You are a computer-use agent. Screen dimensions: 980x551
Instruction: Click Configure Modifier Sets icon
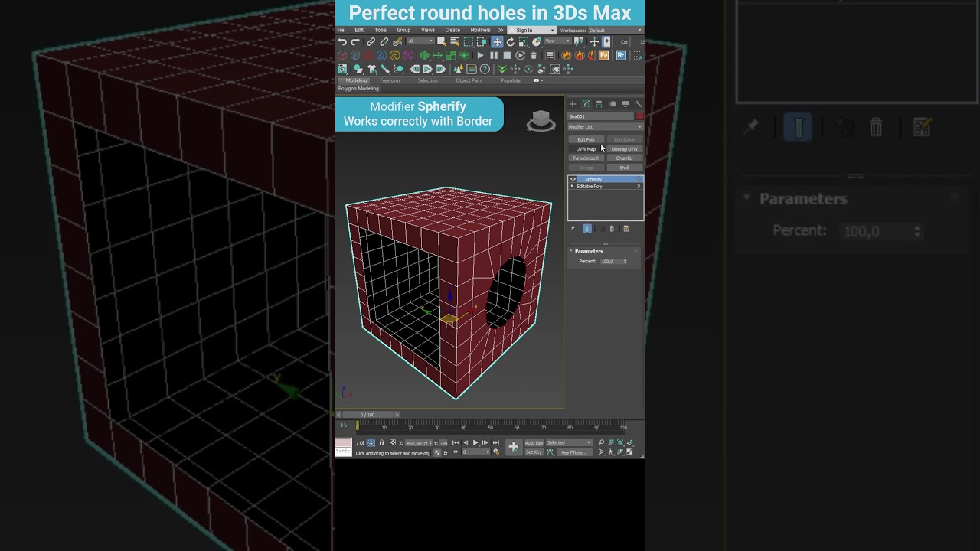coord(626,228)
